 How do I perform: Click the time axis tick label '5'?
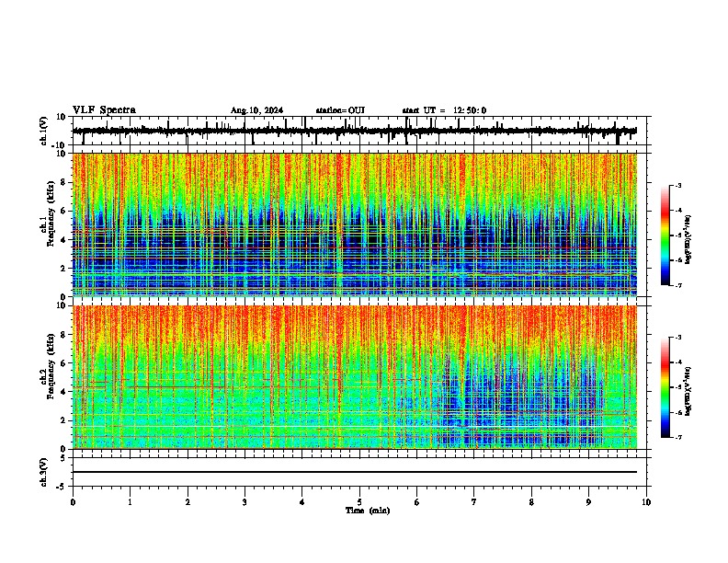(359, 501)
